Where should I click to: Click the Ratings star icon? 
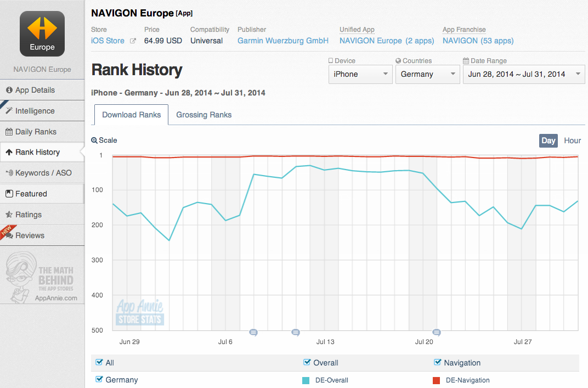click(x=9, y=215)
